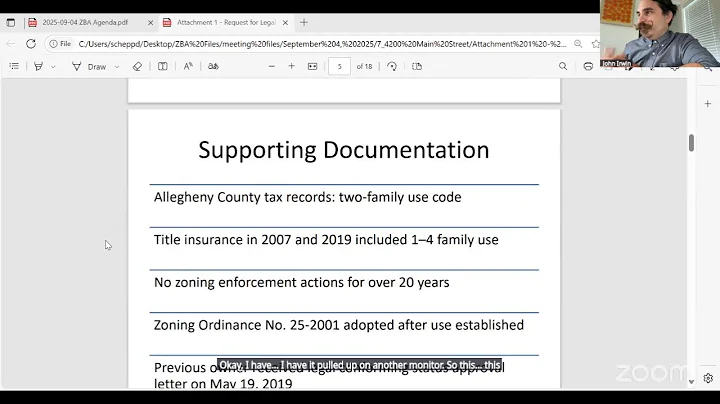The width and height of the screenshot is (720, 404).
Task: Toggle the two-page view icon
Action: pyautogui.click(x=417, y=67)
